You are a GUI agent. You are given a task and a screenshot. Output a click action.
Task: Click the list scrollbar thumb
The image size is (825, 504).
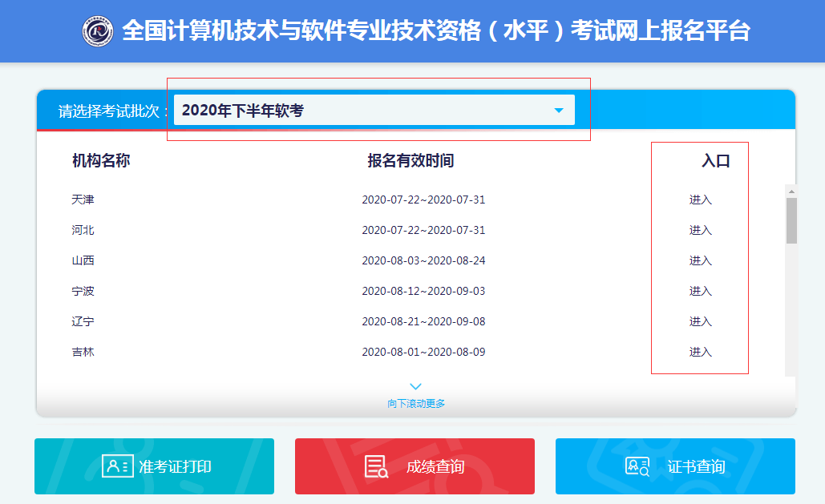point(791,220)
